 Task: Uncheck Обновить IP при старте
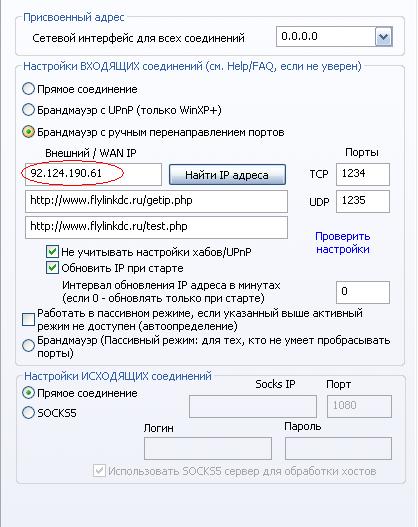coord(52,268)
